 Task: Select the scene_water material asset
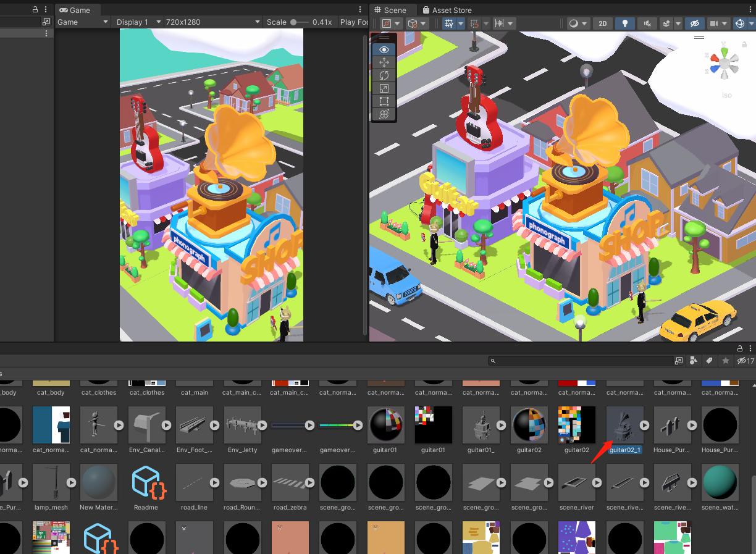720,483
